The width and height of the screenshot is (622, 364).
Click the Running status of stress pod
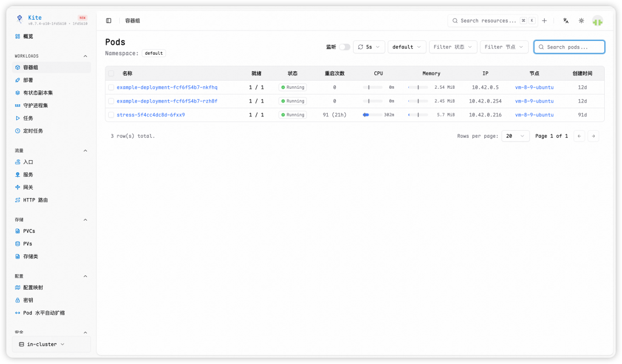point(293,115)
